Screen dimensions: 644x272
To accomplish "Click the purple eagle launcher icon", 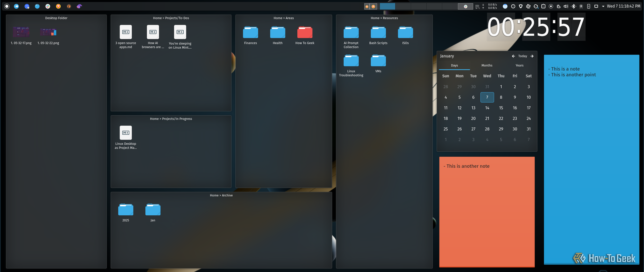I will 79,6.
